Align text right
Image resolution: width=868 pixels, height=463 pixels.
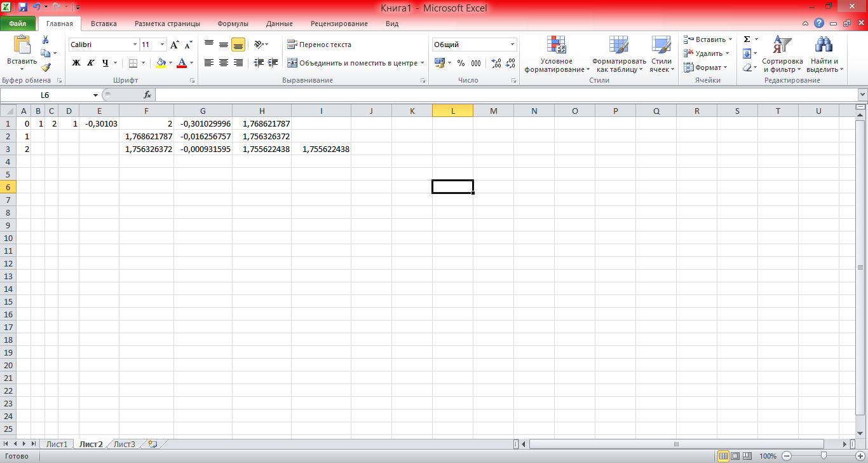(238, 62)
